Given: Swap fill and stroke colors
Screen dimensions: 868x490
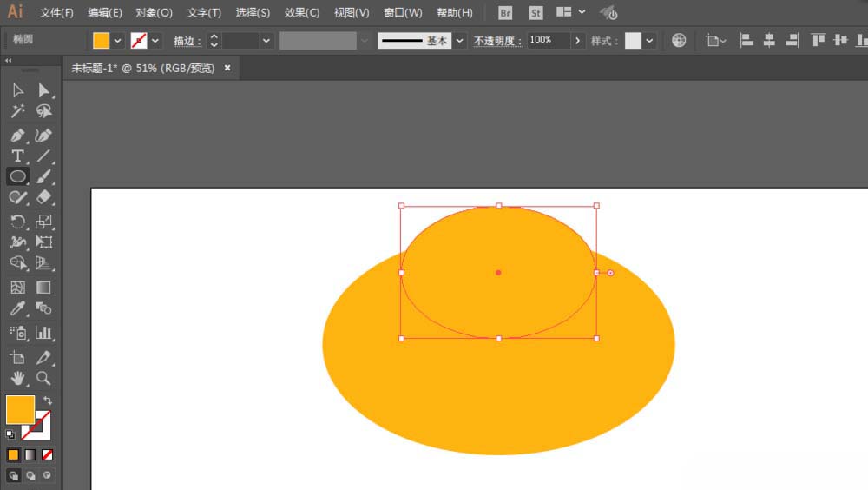Looking at the screenshot, I should pos(48,401).
